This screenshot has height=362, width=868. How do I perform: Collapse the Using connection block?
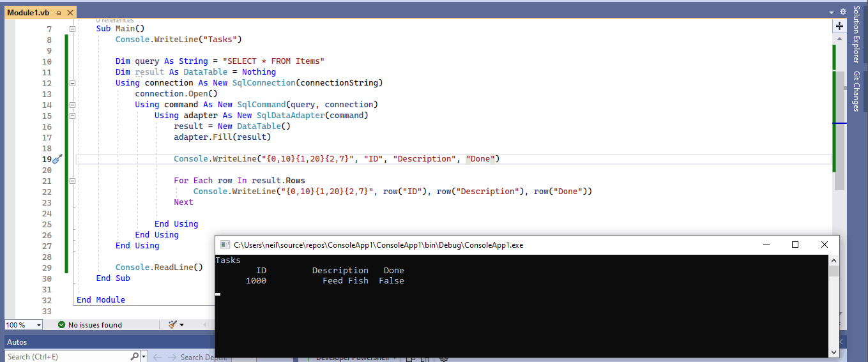point(72,83)
